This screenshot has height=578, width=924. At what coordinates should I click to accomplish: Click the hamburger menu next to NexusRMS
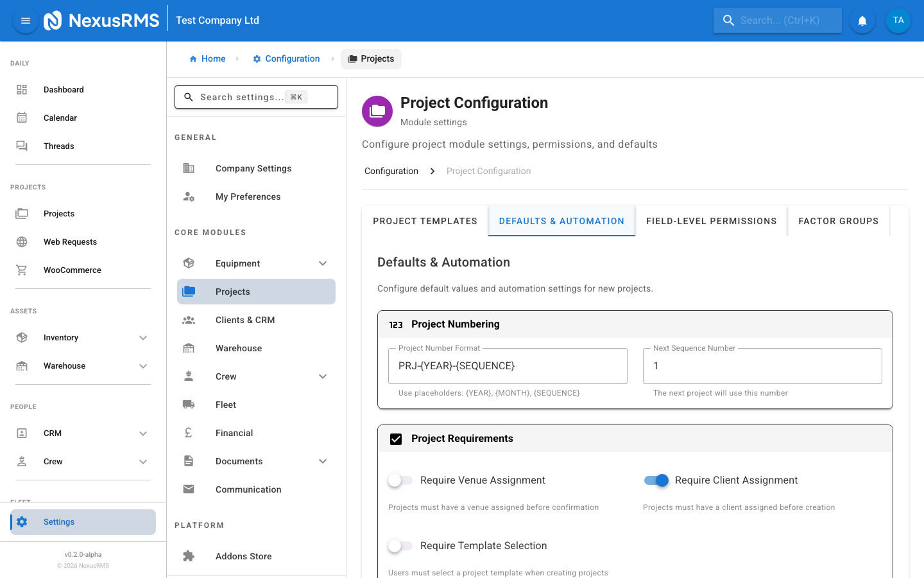[25, 20]
